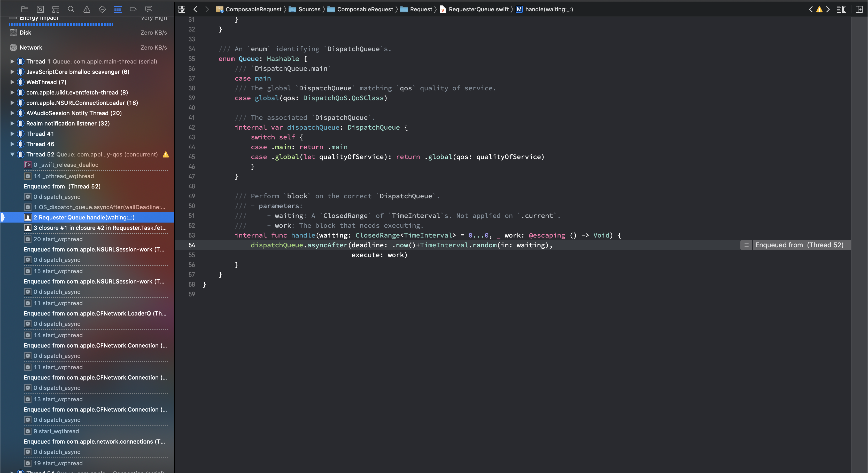868x473 pixels.
Task: Click the Energy Impact gauge bar
Action: tap(61, 24)
